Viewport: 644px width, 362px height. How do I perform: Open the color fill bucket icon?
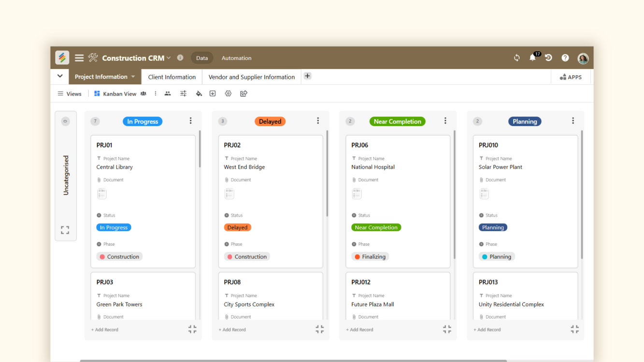click(199, 94)
